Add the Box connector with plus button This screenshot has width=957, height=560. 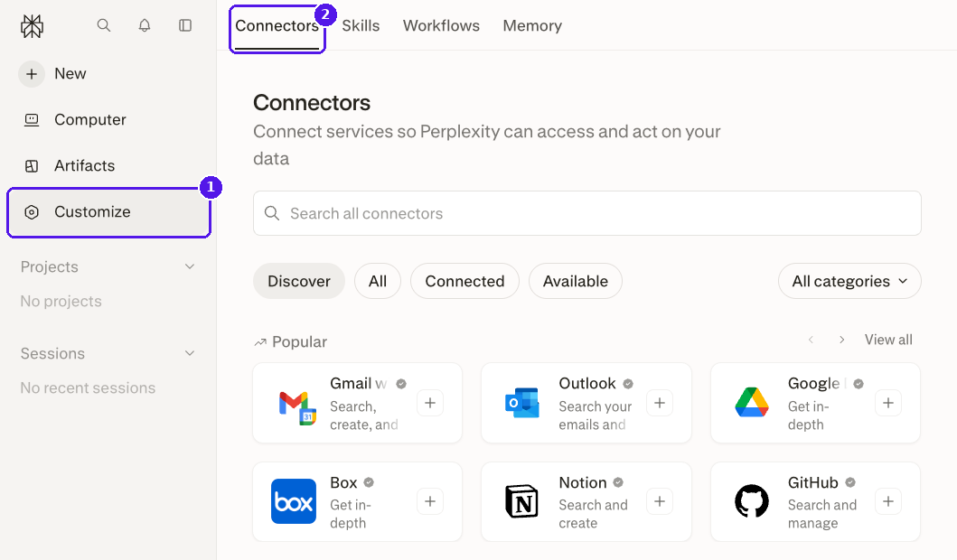point(430,501)
